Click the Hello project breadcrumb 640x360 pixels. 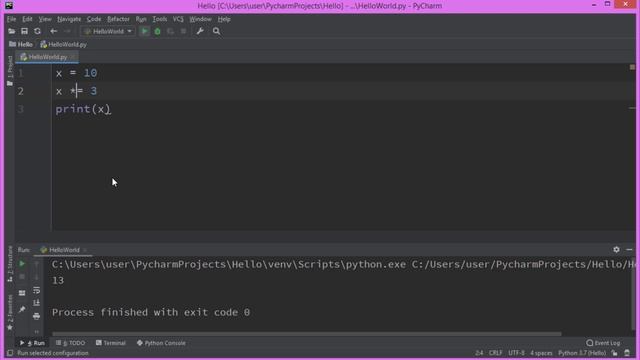[x=21, y=44]
